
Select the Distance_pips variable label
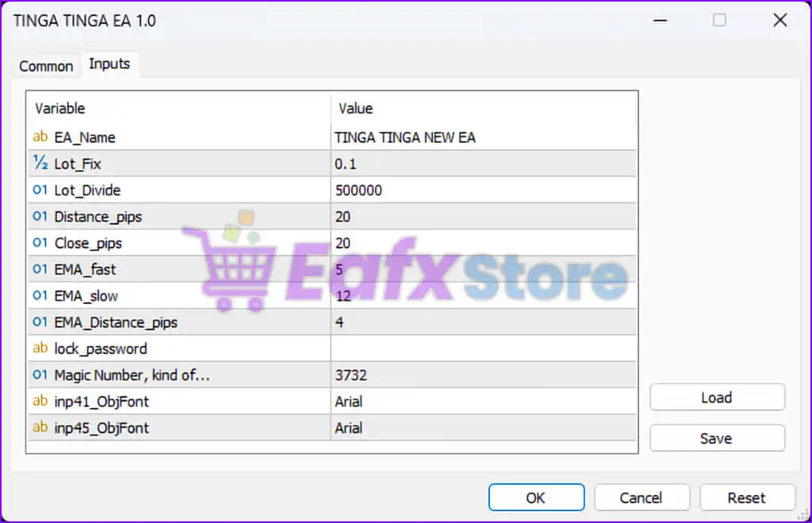point(98,217)
